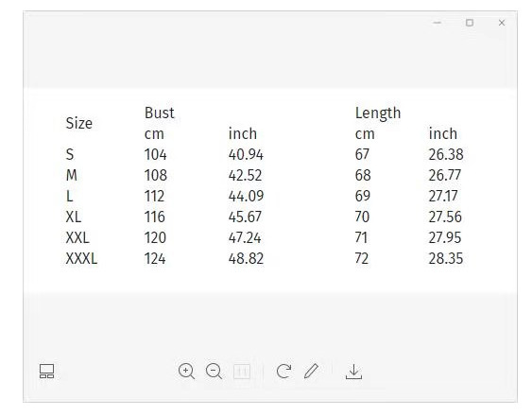The height and width of the screenshot is (417, 532).
Task: Click the 28.35 length inch value
Action: click(446, 258)
